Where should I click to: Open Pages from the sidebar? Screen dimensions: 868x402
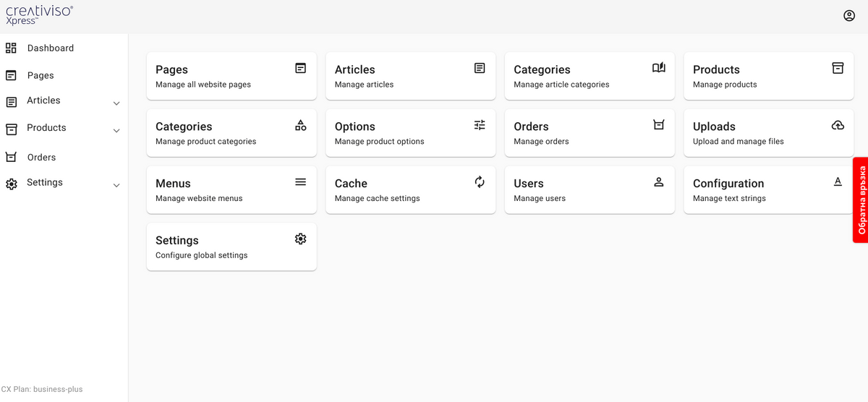41,75
